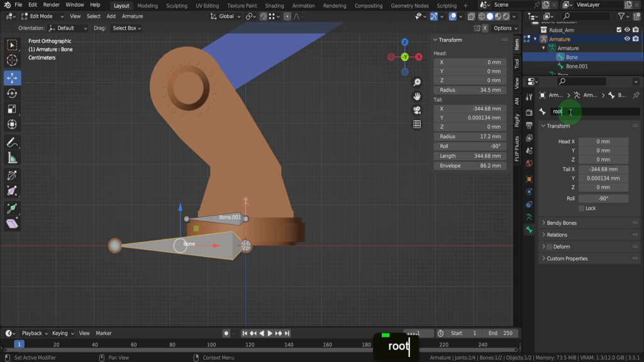Click the timeline play button
Image resolution: width=644 pixels, height=362 pixels.
point(270,333)
